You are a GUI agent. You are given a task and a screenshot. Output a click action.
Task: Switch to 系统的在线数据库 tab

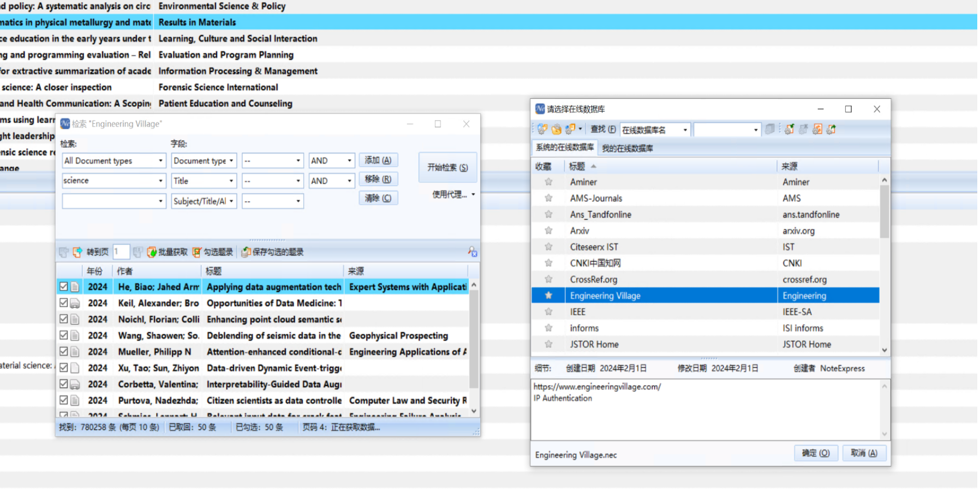pos(565,147)
